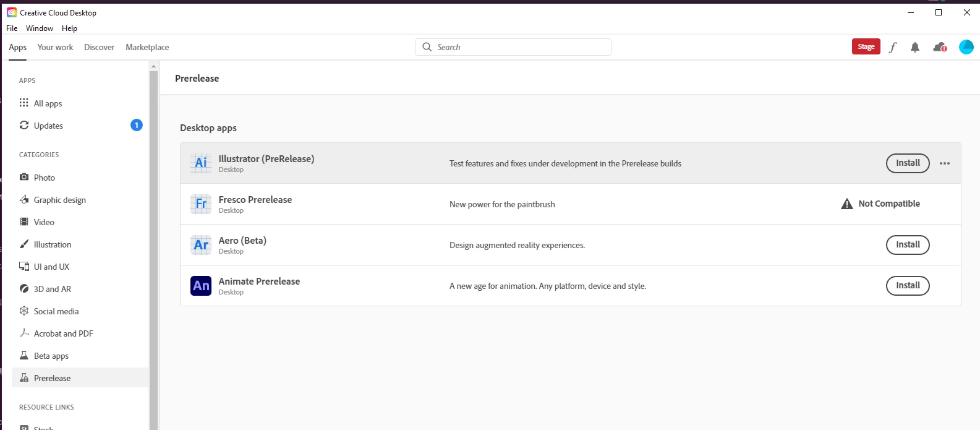Image resolution: width=980 pixels, height=430 pixels.
Task: Switch to the Marketplace tab
Action: tap(147, 47)
